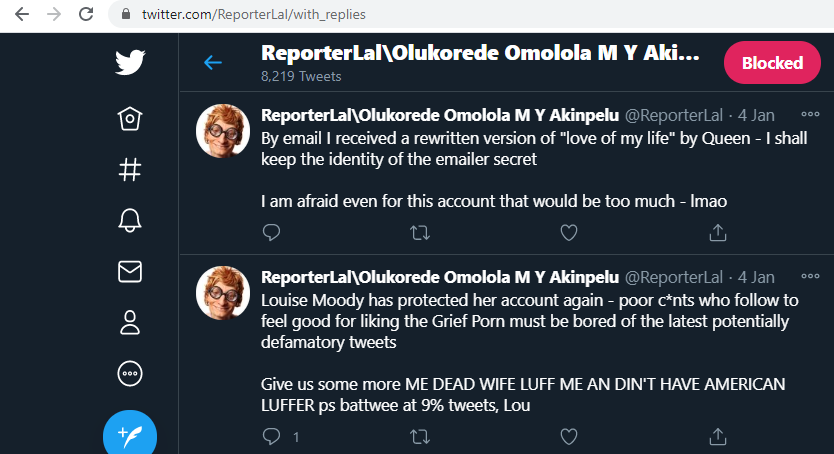Go back with the blue arrow

213,63
